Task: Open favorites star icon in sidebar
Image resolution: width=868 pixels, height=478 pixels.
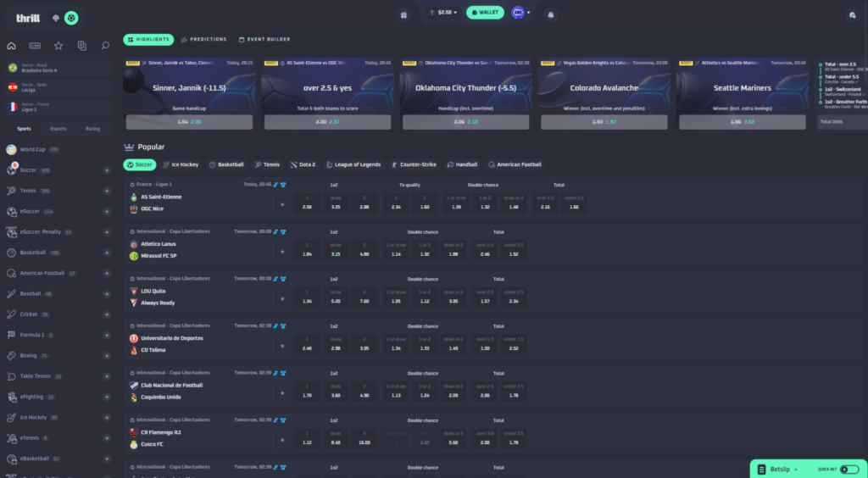Action: (58, 46)
